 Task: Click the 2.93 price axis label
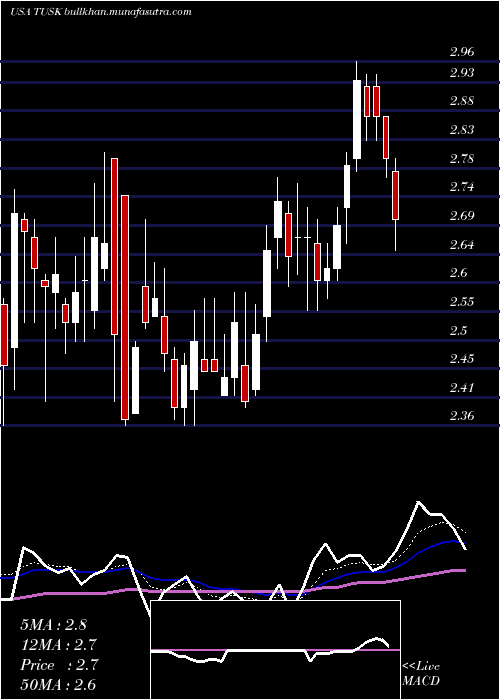pos(462,72)
